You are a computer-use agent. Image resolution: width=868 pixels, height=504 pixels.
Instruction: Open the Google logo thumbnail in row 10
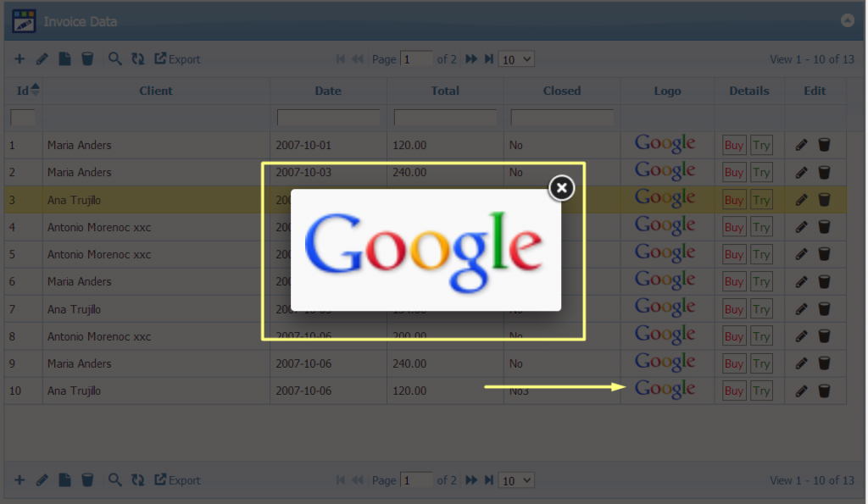[665, 390]
